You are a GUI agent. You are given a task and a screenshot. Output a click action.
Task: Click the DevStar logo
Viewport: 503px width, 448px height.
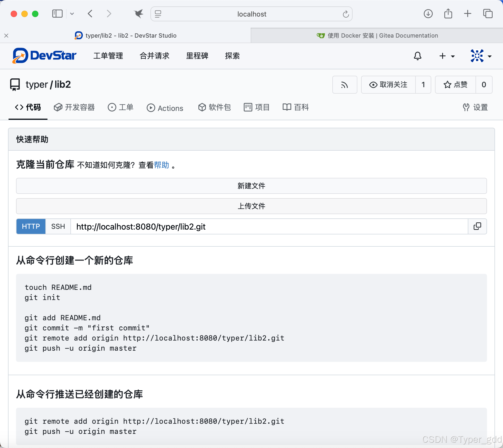45,56
